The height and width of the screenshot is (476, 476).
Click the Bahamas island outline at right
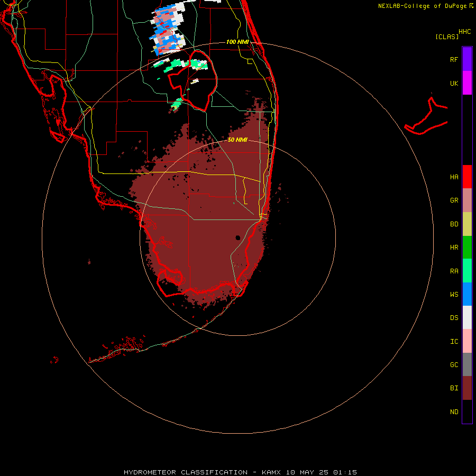click(426, 117)
